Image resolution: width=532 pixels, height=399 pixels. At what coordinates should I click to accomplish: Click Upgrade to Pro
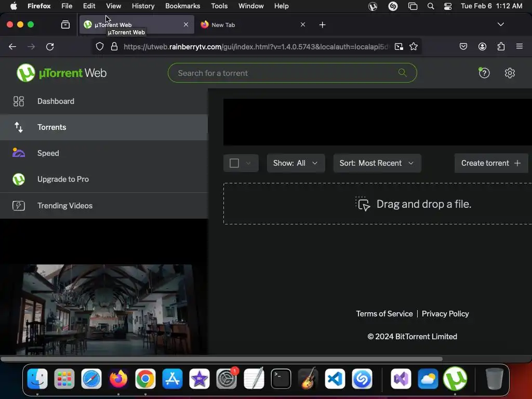coord(104,179)
